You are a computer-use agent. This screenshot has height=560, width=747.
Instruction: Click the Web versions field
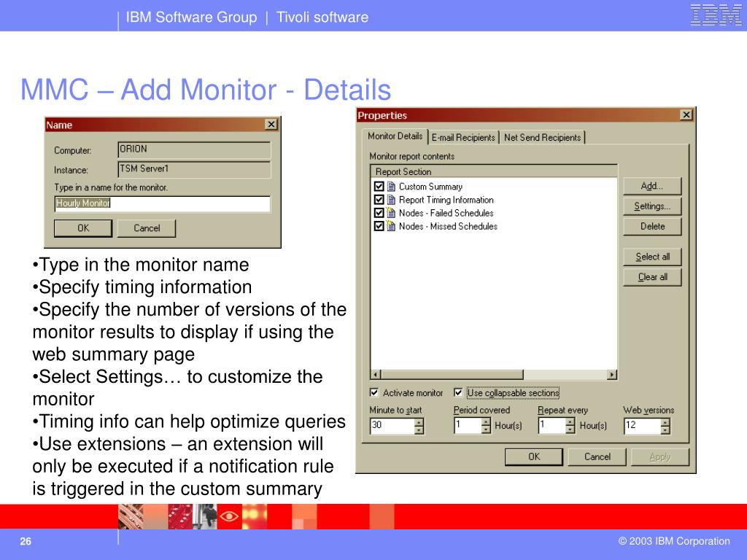[x=643, y=425]
